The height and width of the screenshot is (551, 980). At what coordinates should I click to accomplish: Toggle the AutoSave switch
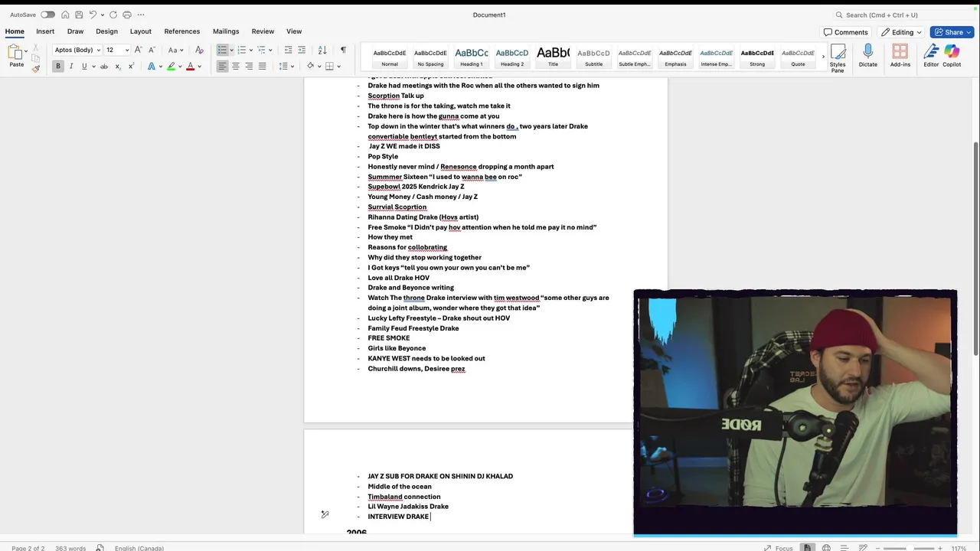pyautogui.click(x=47, y=15)
